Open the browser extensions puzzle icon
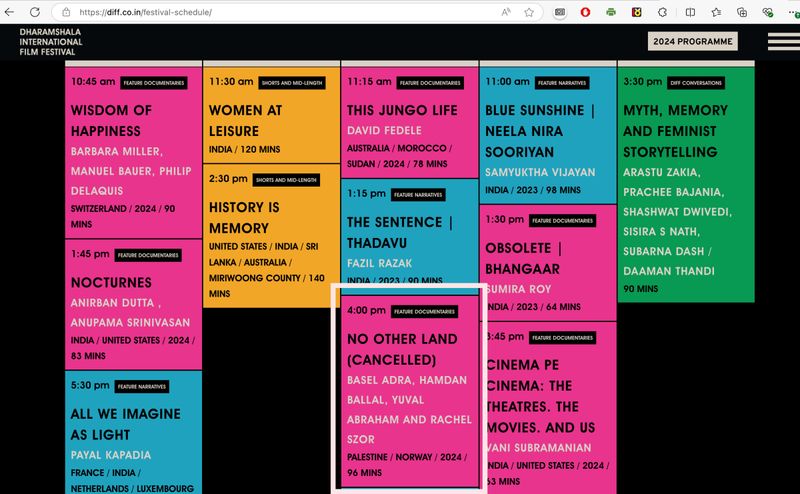This screenshot has height=494, width=800. [663, 12]
